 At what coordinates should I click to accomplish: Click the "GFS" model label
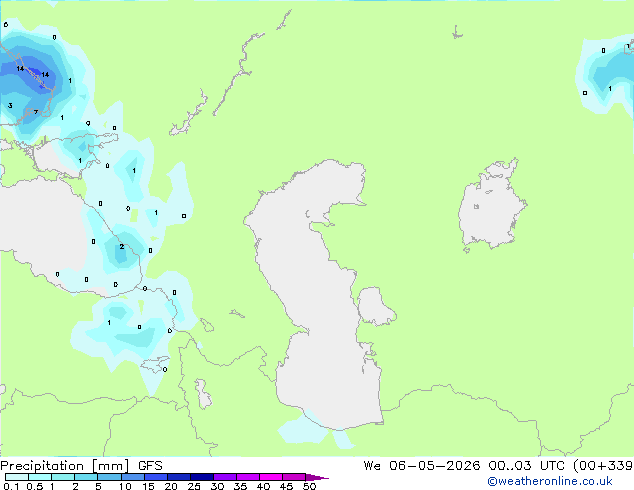tap(150, 466)
